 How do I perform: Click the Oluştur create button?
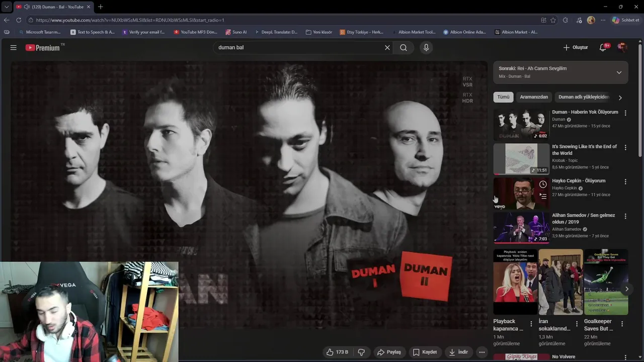(575, 48)
